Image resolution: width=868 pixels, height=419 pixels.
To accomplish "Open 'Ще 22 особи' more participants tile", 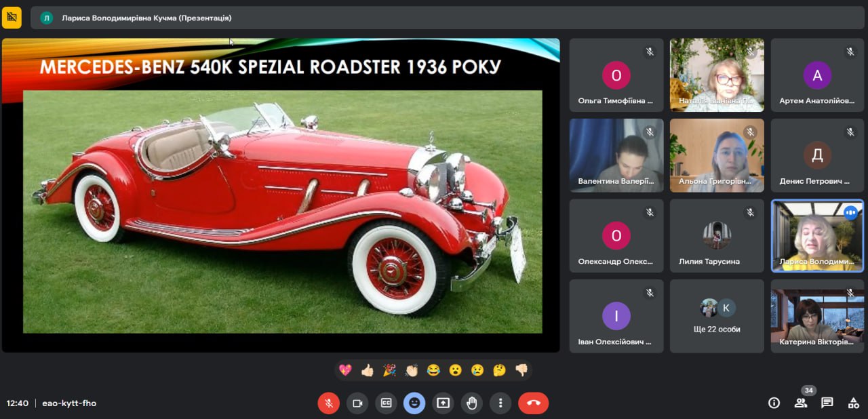I will pyautogui.click(x=717, y=316).
